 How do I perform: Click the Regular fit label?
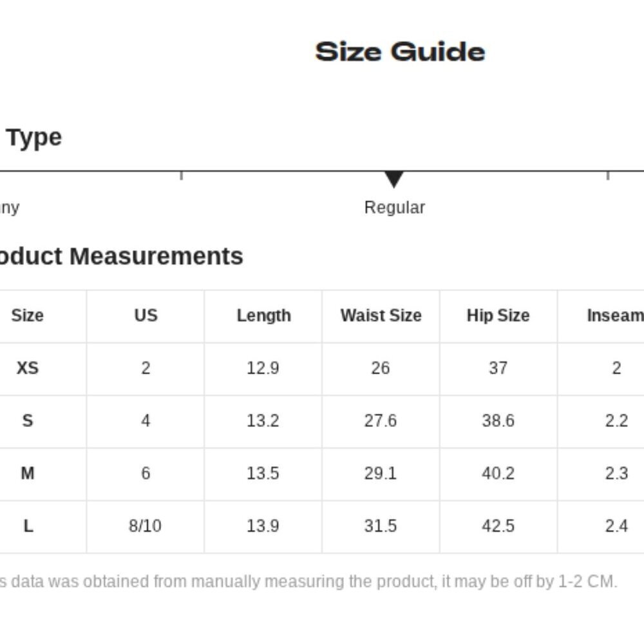tap(394, 207)
